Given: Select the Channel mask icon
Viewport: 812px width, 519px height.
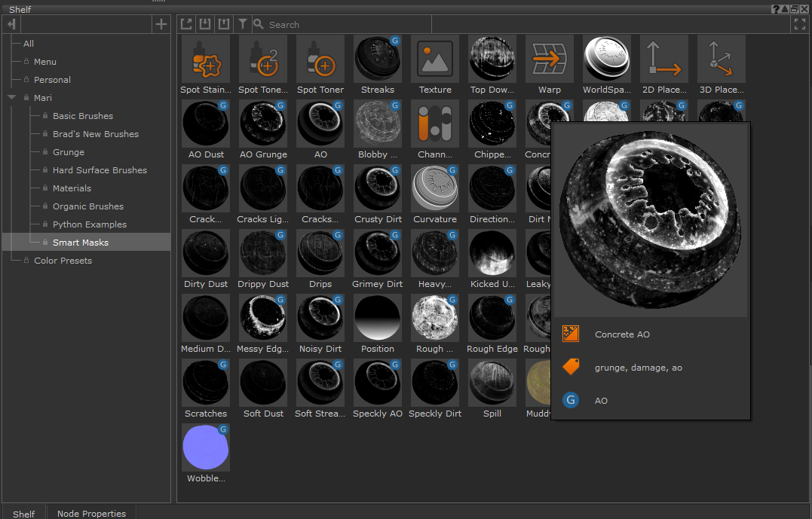Looking at the screenshot, I should tap(435, 124).
